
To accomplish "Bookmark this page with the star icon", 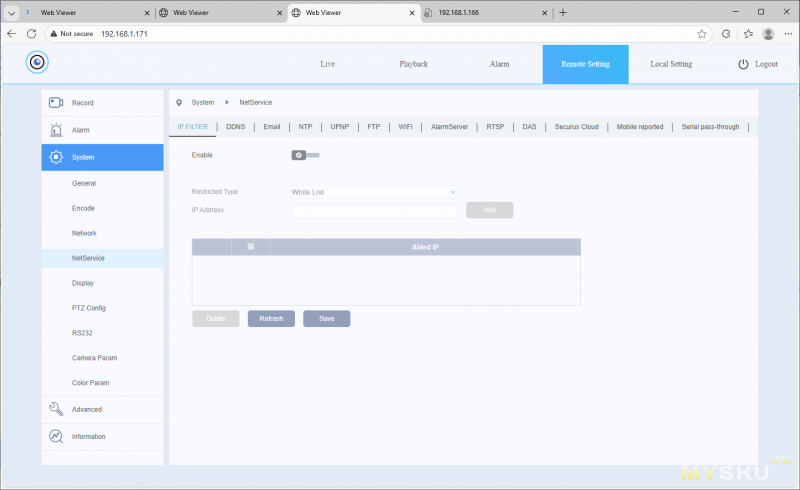I will click(702, 33).
